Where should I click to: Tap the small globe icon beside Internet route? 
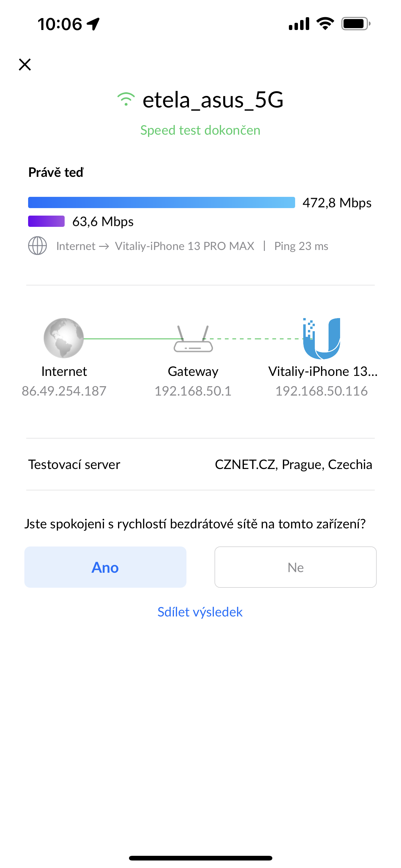pyautogui.click(x=37, y=246)
